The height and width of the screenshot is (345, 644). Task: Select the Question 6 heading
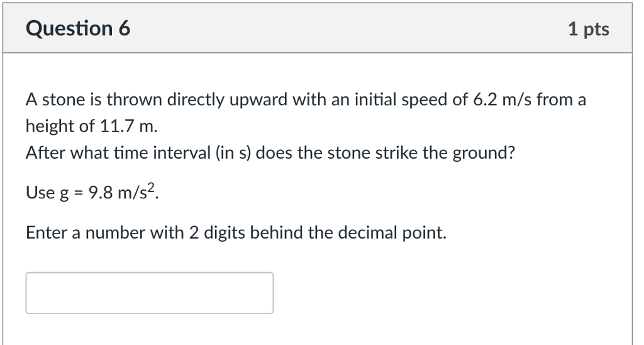[78, 29]
